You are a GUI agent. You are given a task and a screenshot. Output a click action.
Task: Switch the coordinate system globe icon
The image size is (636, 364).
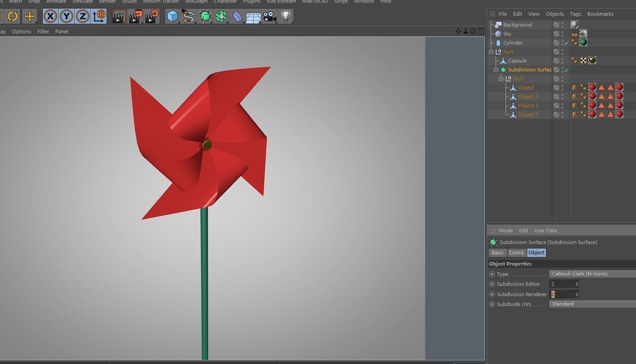99,17
